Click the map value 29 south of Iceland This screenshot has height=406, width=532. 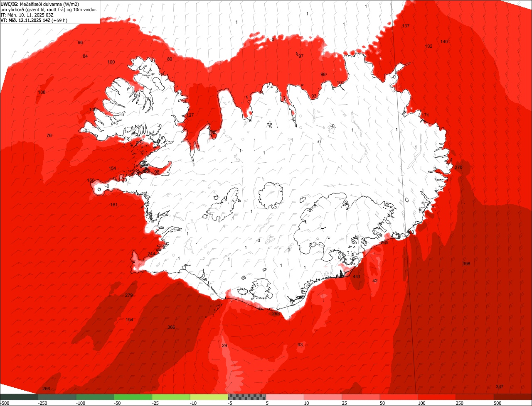224,346
